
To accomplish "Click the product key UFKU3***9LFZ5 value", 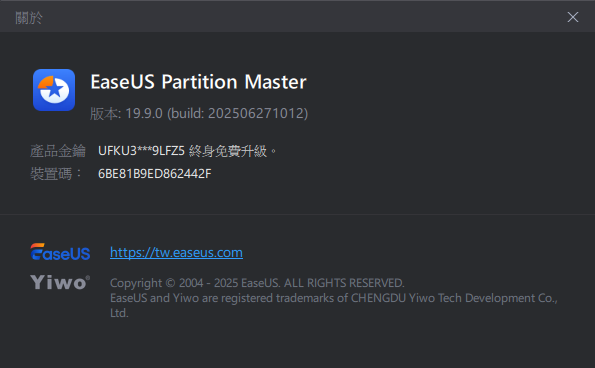I will tap(141, 151).
